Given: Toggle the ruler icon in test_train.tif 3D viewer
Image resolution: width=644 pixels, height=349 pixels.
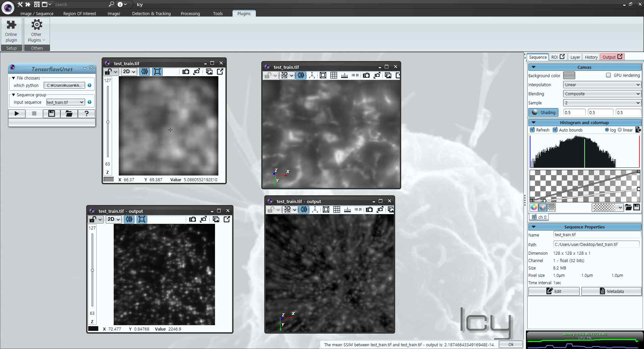Looking at the screenshot, I should pos(344,76).
